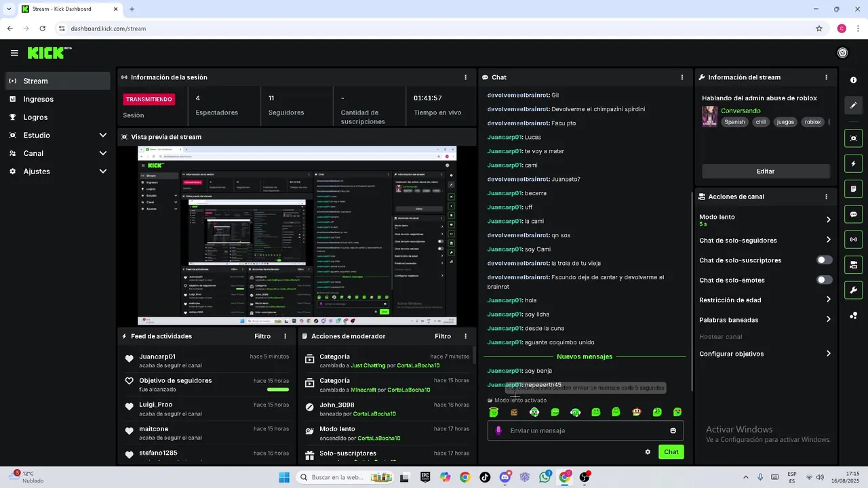Viewport: 868px width, 488px height.
Task: Toggle Chat de solo-emotes switch
Action: point(824,280)
